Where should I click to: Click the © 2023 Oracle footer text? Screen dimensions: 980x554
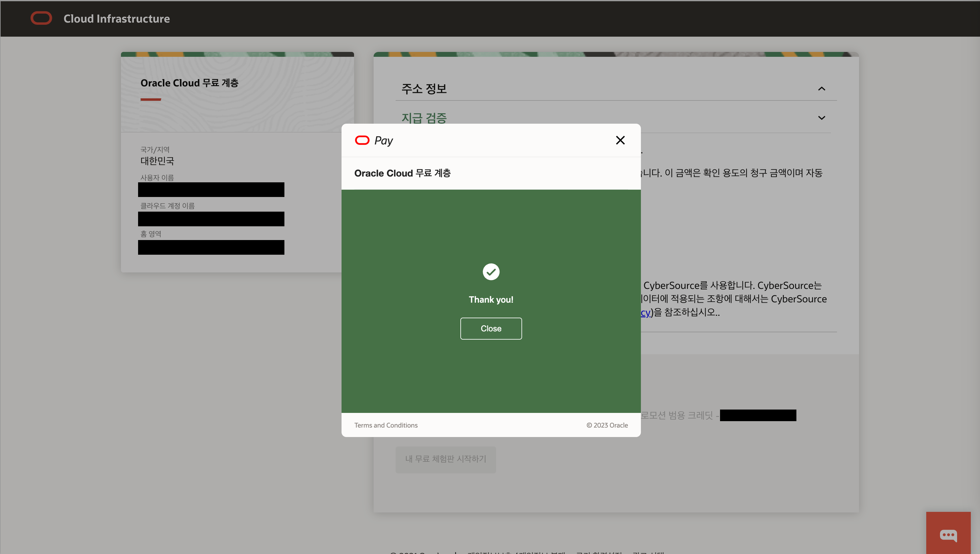pyautogui.click(x=607, y=425)
